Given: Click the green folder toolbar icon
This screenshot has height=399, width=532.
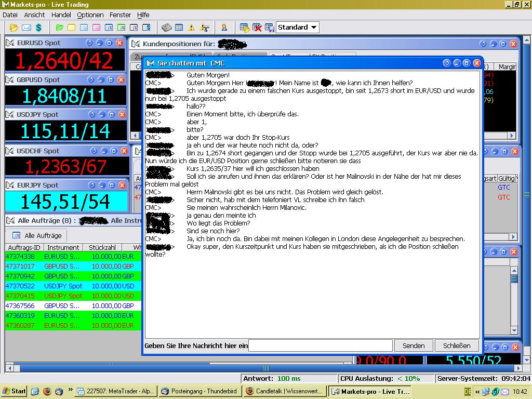Looking at the screenshot, I should [59, 28].
